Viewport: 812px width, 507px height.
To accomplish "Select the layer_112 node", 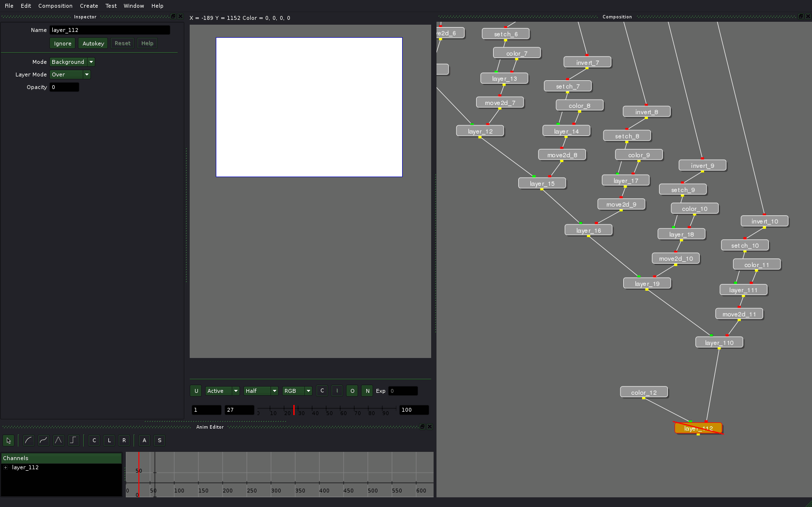I will click(698, 428).
